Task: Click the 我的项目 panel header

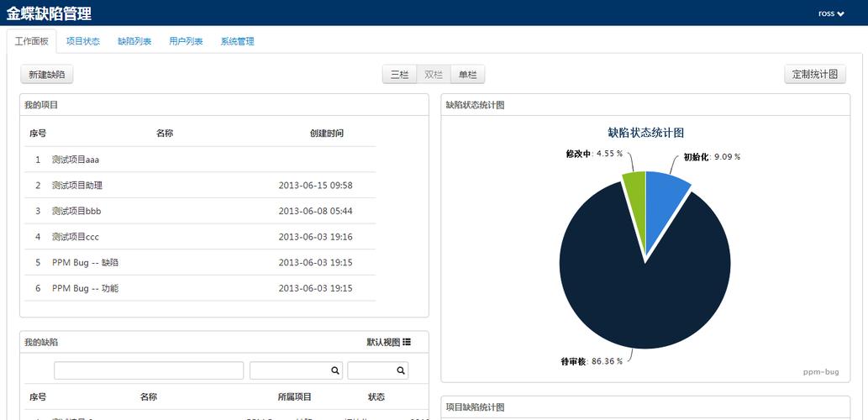Action: tap(224, 105)
